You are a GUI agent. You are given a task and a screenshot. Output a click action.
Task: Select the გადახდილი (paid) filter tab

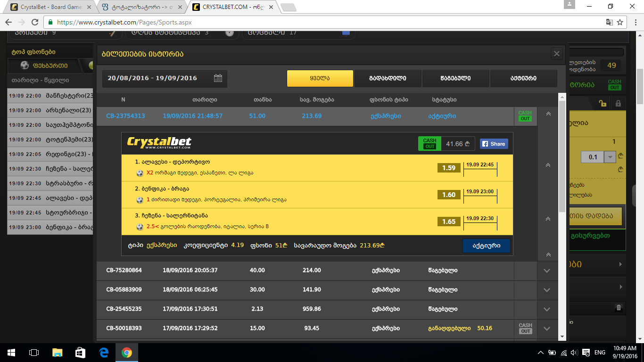click(x=388, y=79)
